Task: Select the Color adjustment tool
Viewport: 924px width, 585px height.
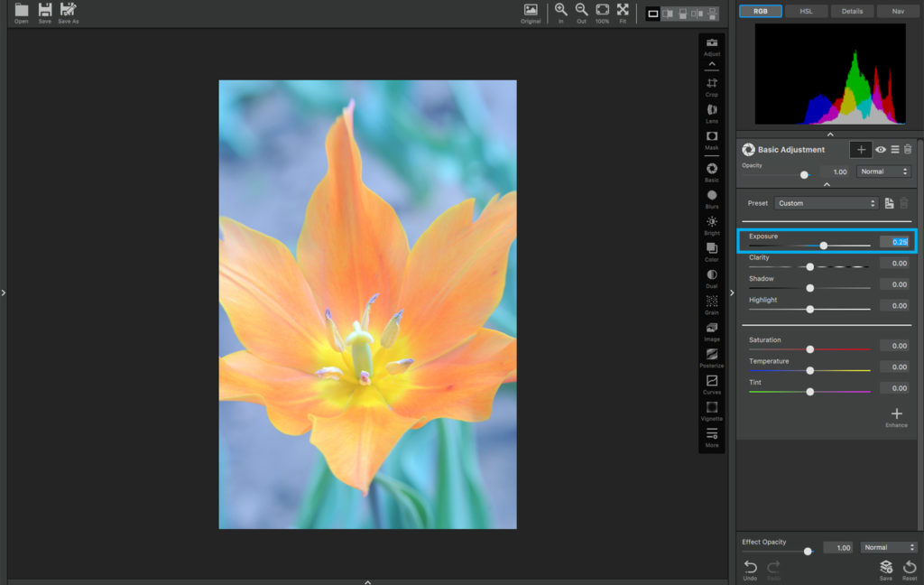Action: 712,252
